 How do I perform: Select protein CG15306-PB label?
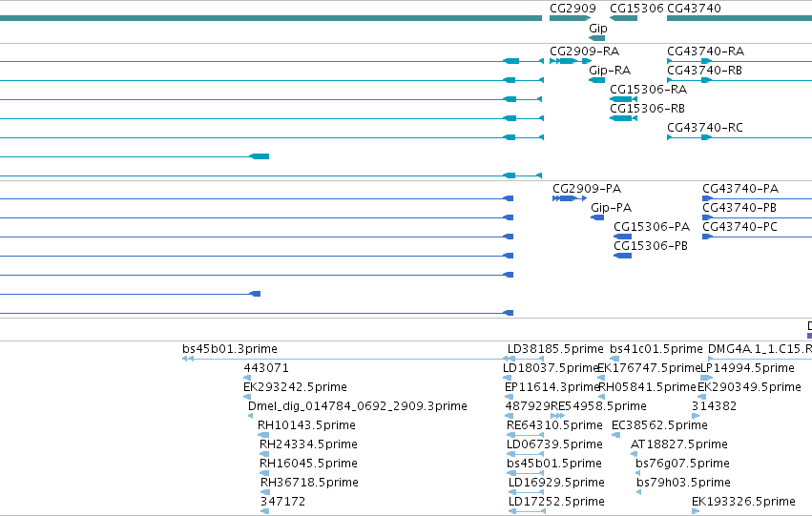point(651,246)
